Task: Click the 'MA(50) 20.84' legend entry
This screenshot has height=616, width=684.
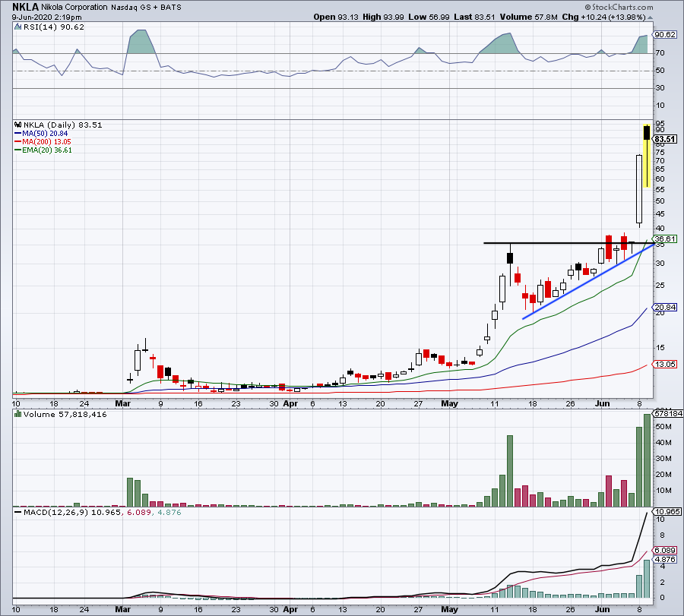Action: click(45, 134)
